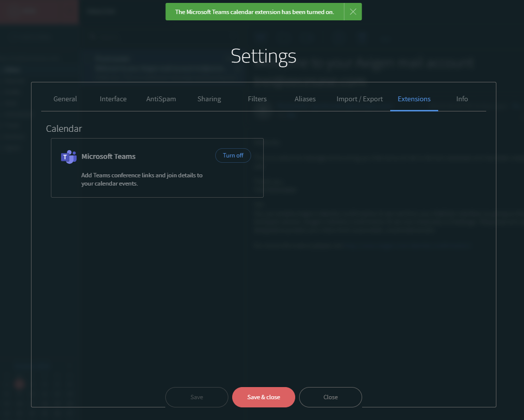
Task: View the Info tab
Action: point(462,99)
